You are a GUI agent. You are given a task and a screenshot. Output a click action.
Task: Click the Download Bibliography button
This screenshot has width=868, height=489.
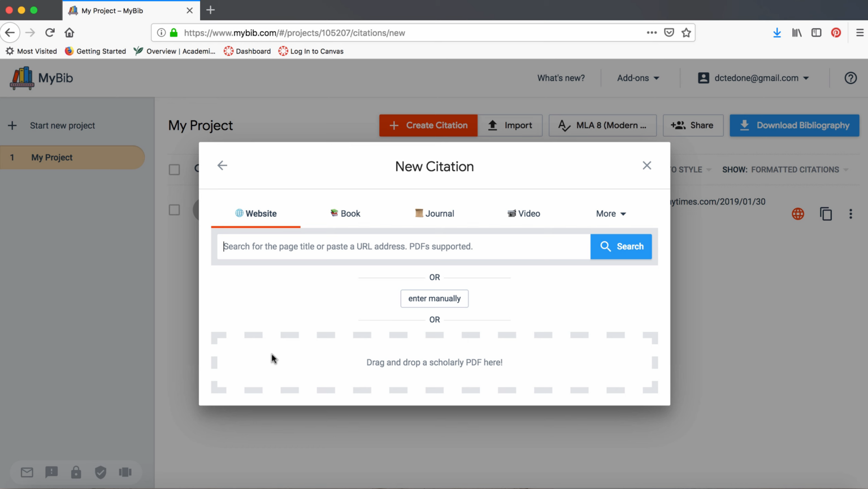795,125
